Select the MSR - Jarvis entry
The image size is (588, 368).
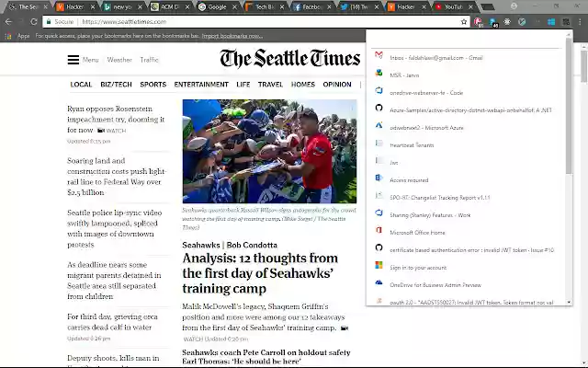click(x=466, y=75)
